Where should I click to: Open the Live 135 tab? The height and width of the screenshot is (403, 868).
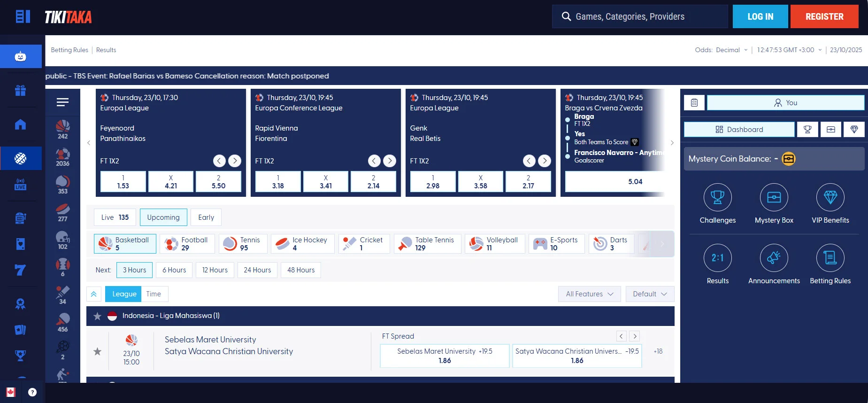115,217
